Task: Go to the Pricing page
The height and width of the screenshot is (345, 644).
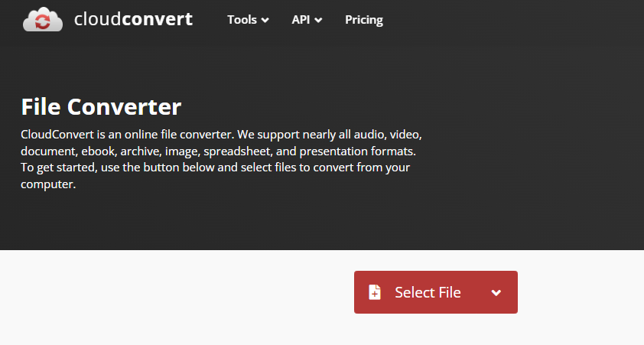Action: point(364,20)
